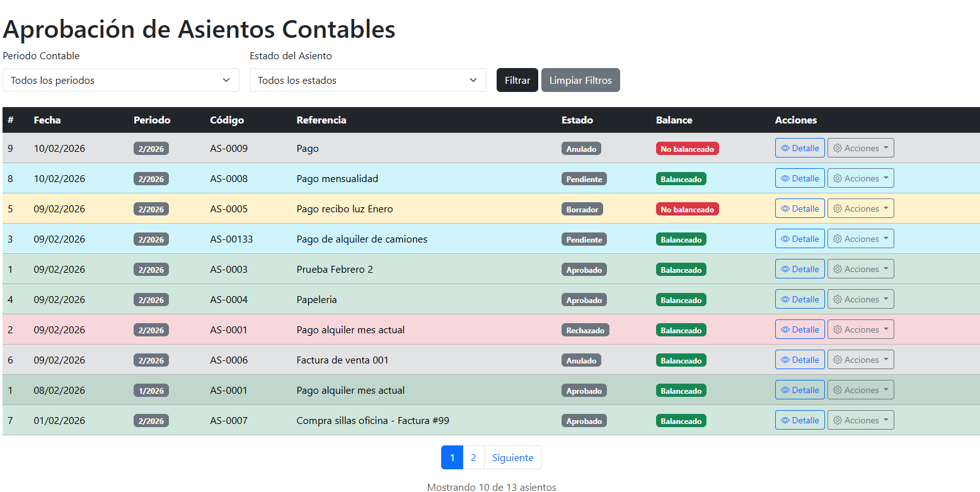Select the eye icon for Pago recibo luz Enero

787,208
